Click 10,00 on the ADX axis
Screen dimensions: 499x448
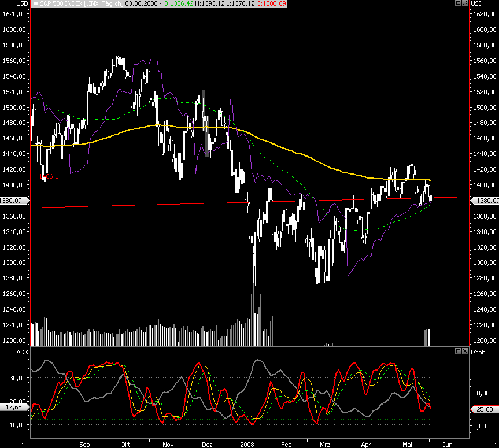(18, 425)
